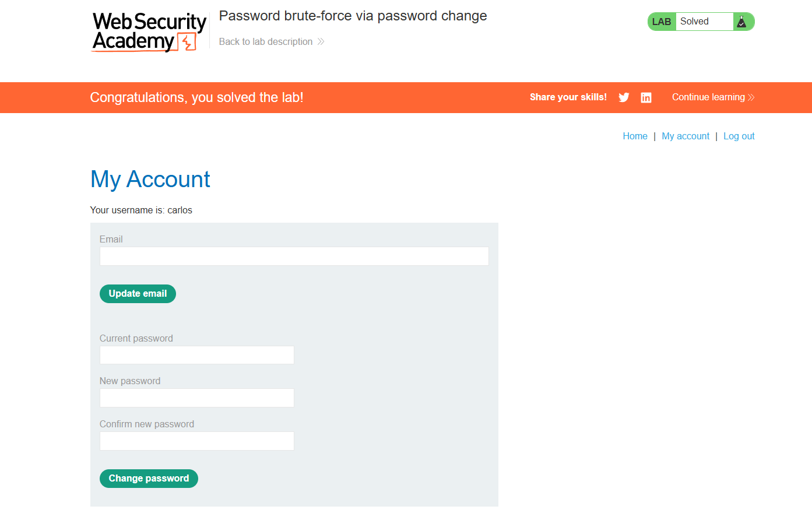Click the lab flask icon
Screen dimensions: 812x513
(x=741, y=22)
